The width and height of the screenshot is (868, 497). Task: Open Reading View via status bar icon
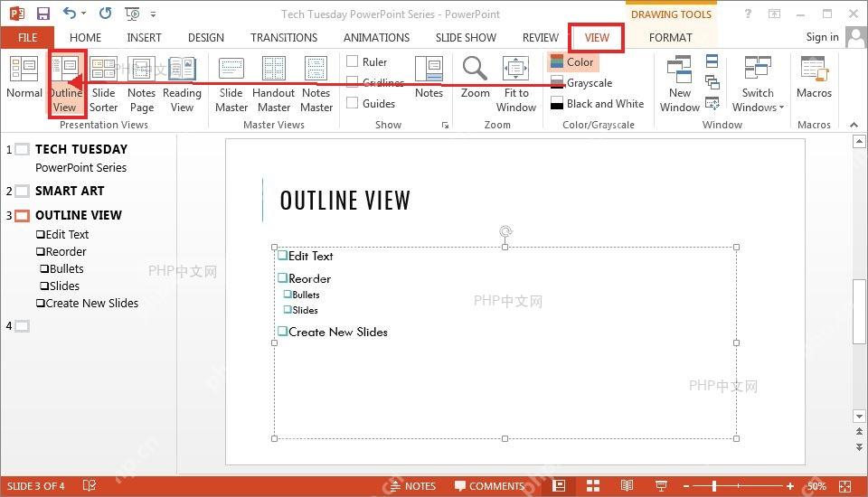pos(627,486)
